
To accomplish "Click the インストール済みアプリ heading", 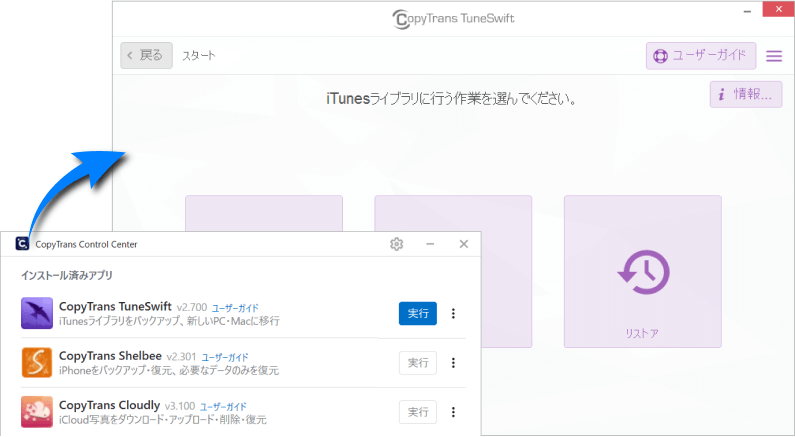I will pyautogui.click(x=67, y=276).
